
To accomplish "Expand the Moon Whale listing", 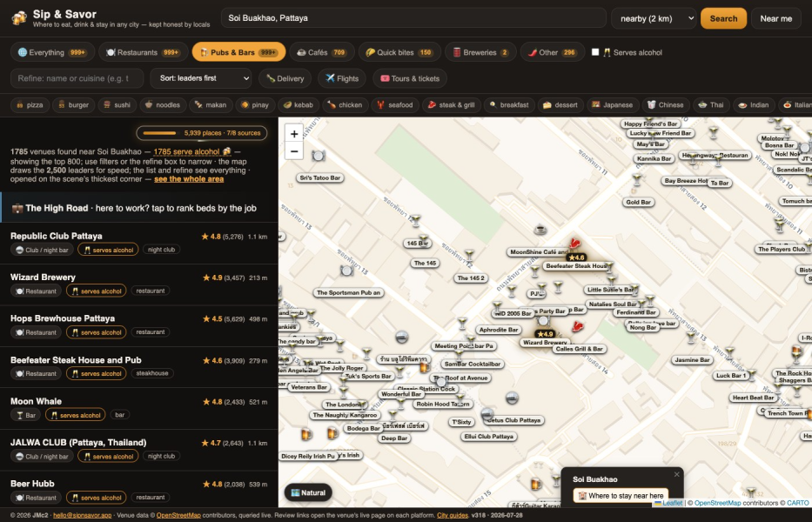I will click(138, 409).
